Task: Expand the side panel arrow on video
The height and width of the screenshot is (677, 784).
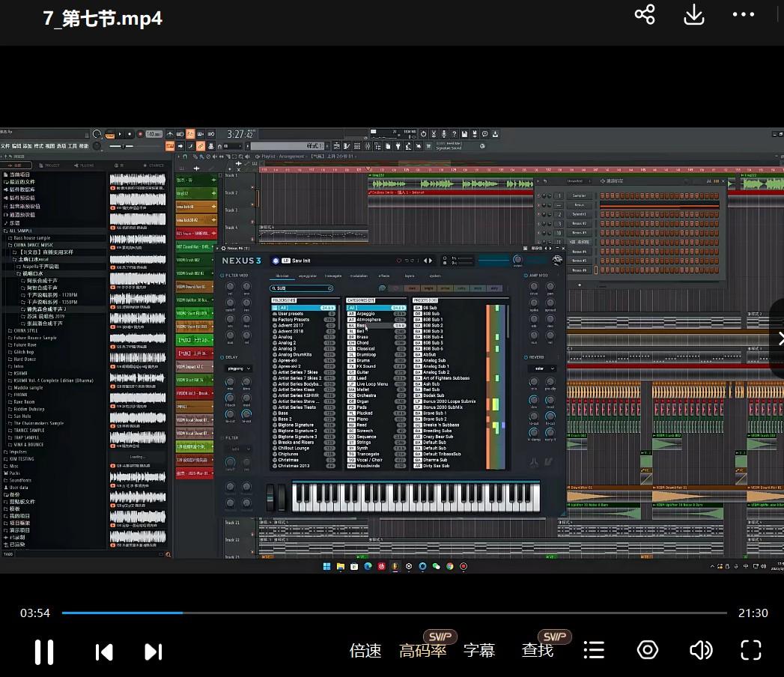Action: 779,339
